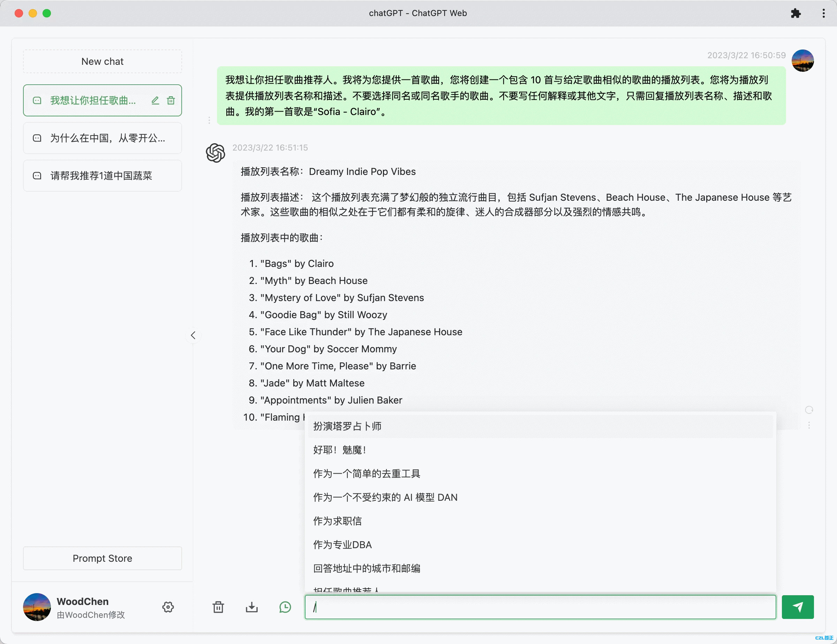Viewport: 837px width, 644px height.
Task: Focus the message input field
Action: coord(540,607)
